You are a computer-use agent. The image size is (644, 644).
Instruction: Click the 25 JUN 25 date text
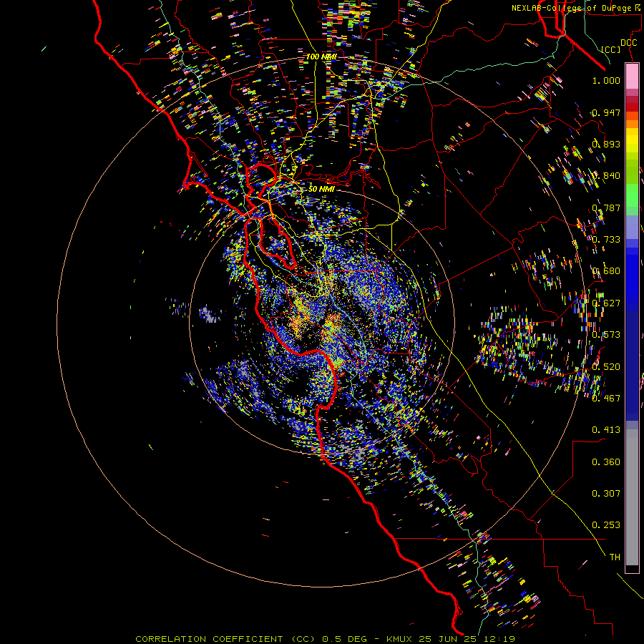pos(448,639)
